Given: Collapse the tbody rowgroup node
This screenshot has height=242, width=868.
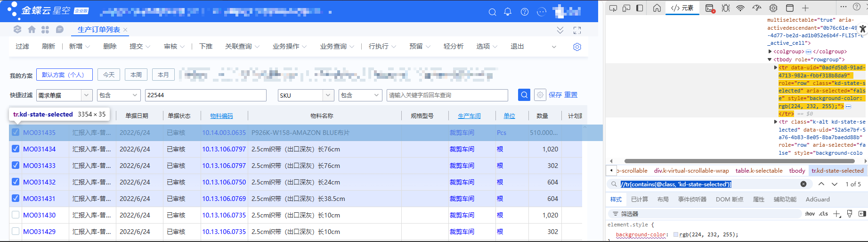Looking at the screenshot, I should pos(770,59).
